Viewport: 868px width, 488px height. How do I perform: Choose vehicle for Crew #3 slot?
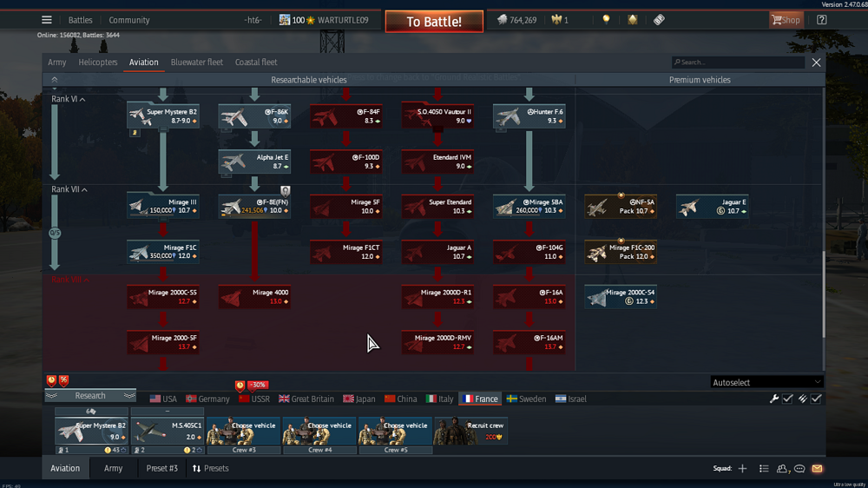pyautogui.click(x=244, y=431)
